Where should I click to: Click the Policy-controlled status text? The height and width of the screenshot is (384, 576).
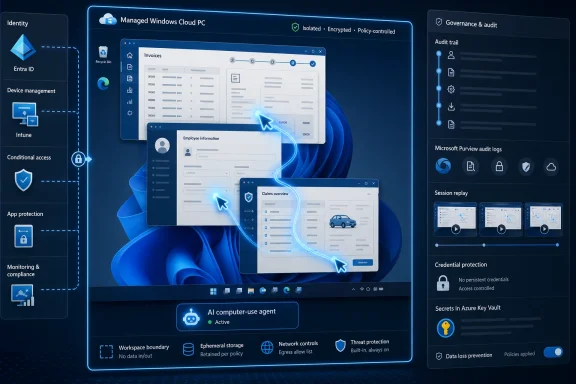click(376, 31)
